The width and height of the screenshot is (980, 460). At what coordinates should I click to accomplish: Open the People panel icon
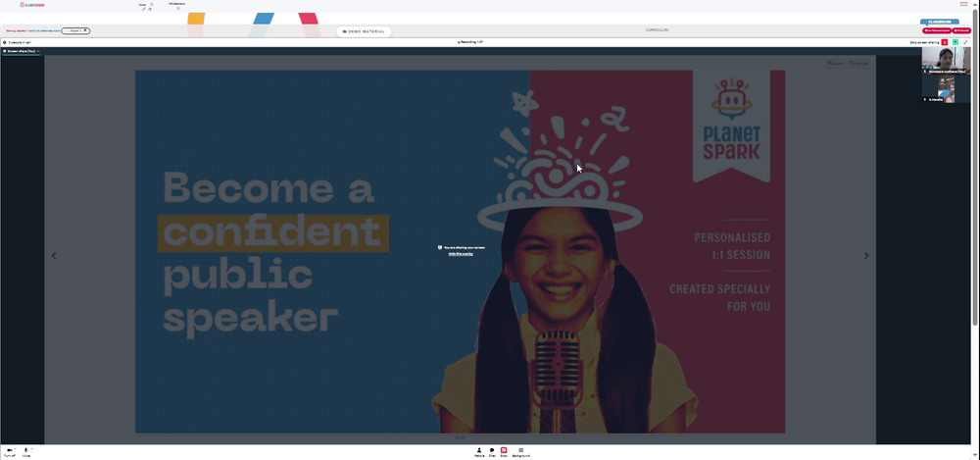point(479,452)
